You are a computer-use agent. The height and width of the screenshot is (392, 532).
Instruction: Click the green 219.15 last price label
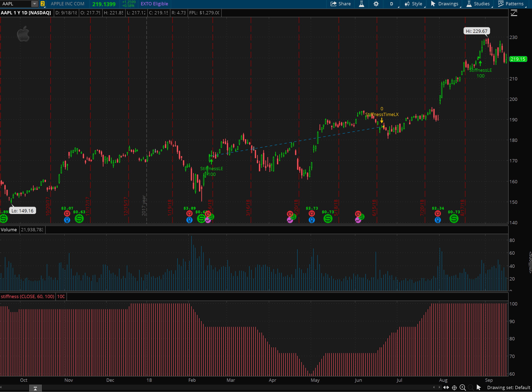coord(518,59)
